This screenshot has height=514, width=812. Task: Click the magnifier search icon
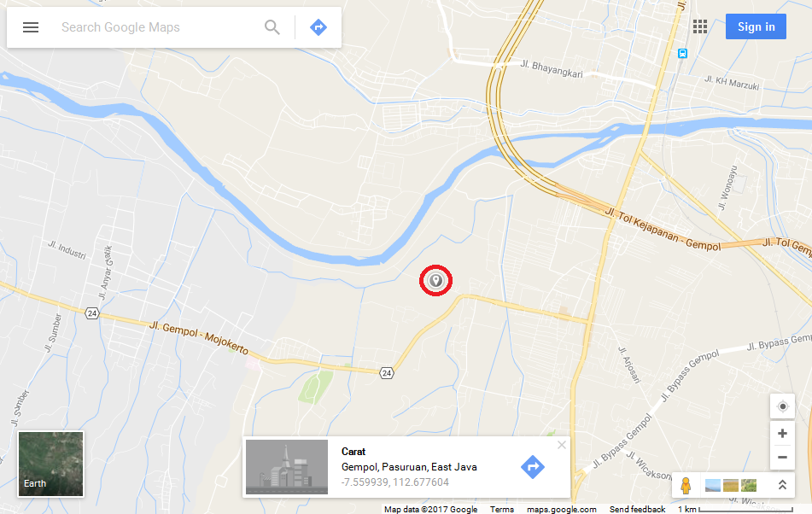[272, 27]
